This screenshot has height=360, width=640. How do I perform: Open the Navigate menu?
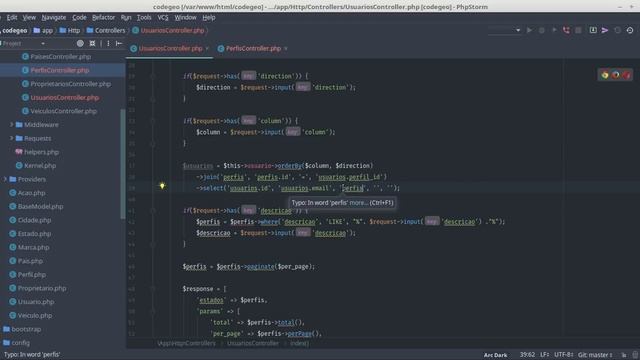click(x=54, y=18)
